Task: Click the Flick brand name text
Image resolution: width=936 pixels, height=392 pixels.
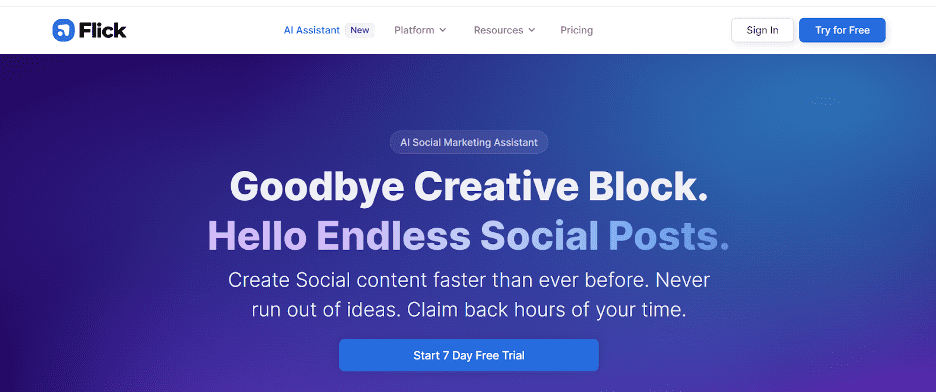Action: pos(103,30)
